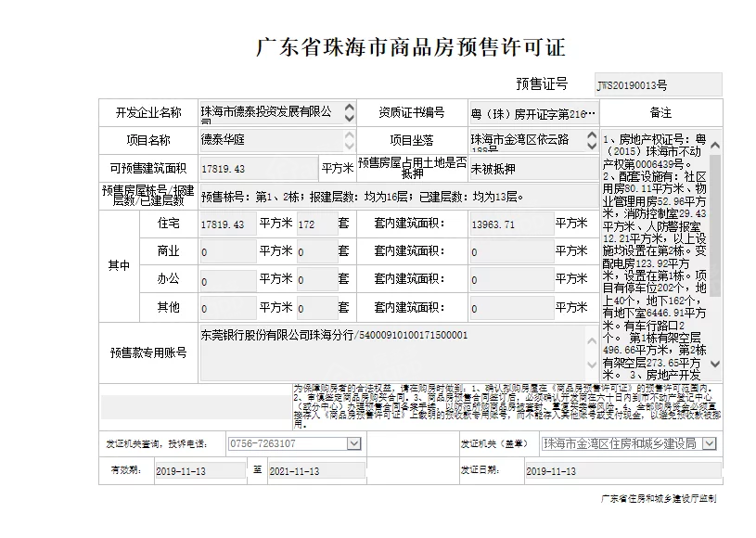Click the title 广东省珠海市商品房预售许可证
The image size is (756, 538).
(410, 47)
